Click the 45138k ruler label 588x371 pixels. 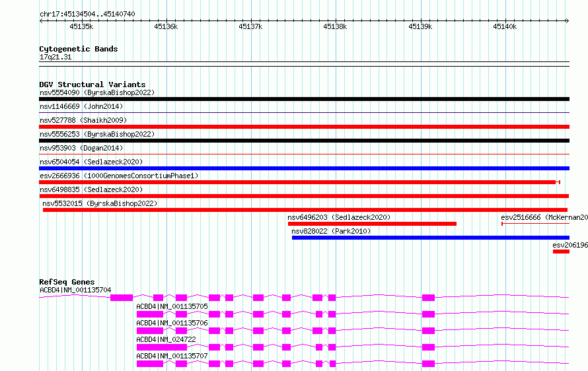[x=335, y=26]
